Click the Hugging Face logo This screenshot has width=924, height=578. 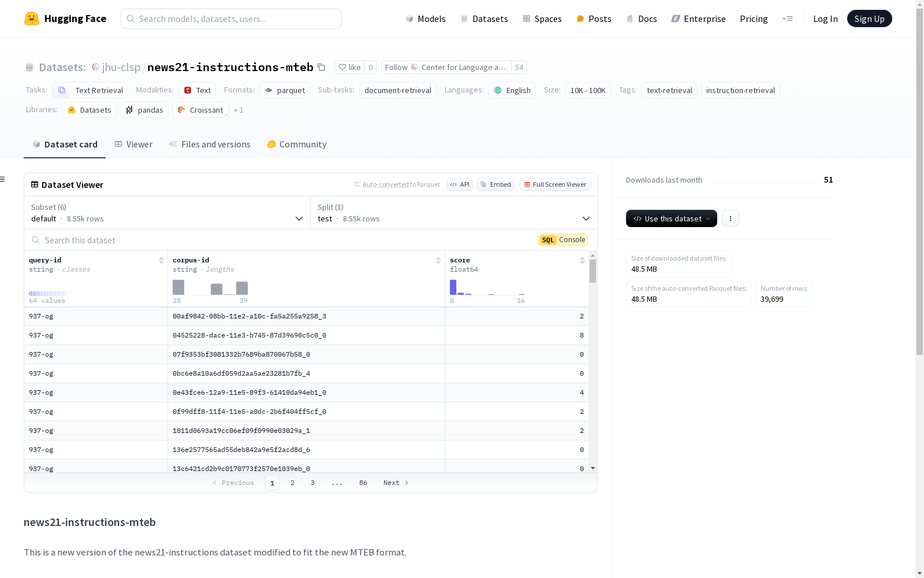tap(65, 18)
